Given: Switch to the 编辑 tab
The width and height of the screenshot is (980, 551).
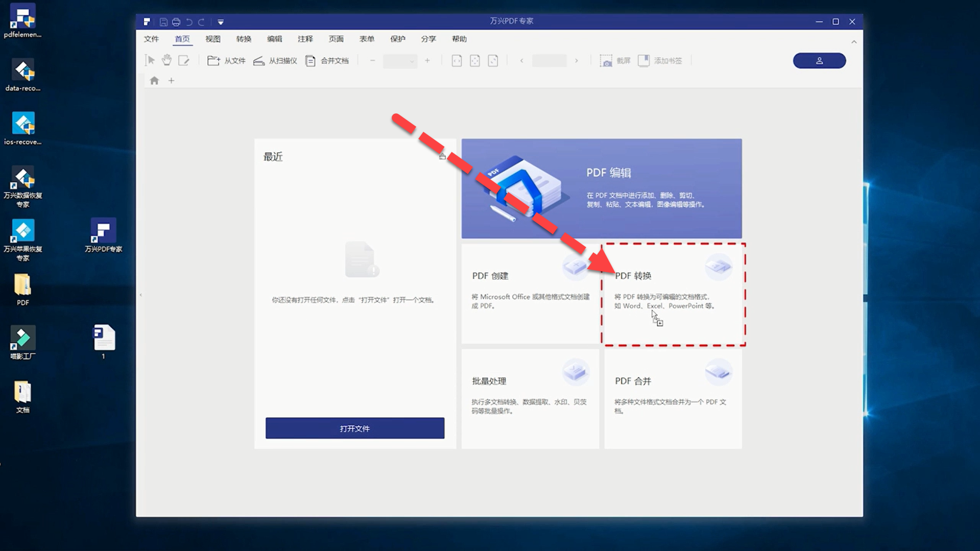Looking at the screenshot, I should click(x=274, y=39).
